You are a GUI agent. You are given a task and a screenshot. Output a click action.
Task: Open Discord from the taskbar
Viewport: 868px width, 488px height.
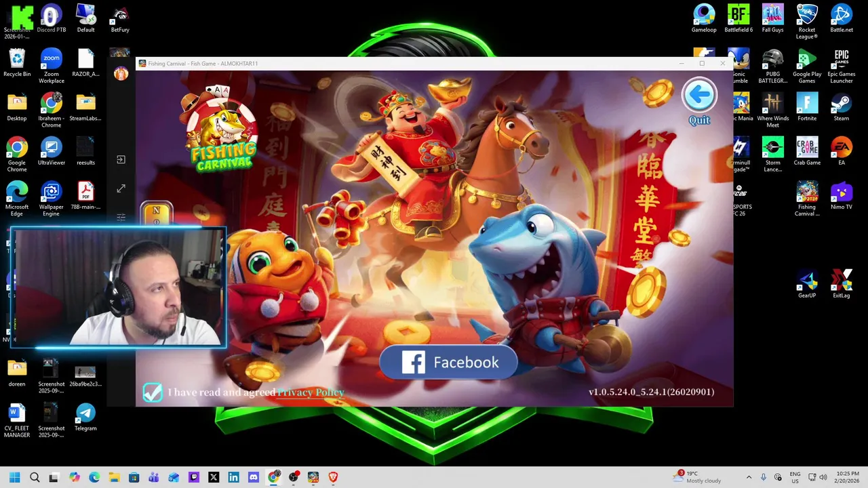click(x=253, y=477)
